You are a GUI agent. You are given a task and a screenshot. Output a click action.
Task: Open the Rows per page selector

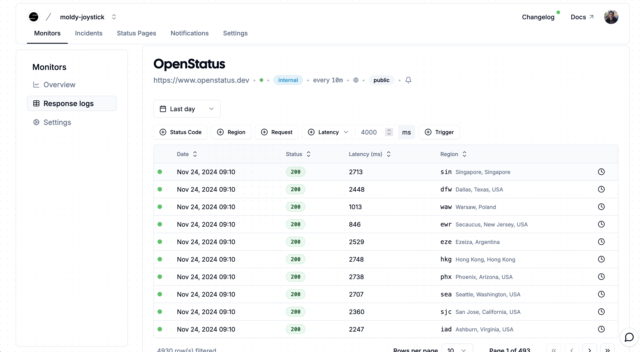[x=457, y=350]
